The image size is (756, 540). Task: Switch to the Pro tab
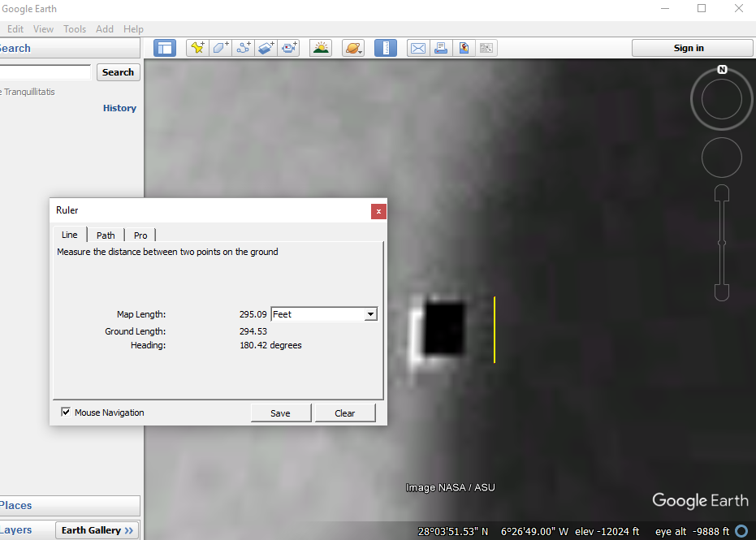(x=140, y=235)
